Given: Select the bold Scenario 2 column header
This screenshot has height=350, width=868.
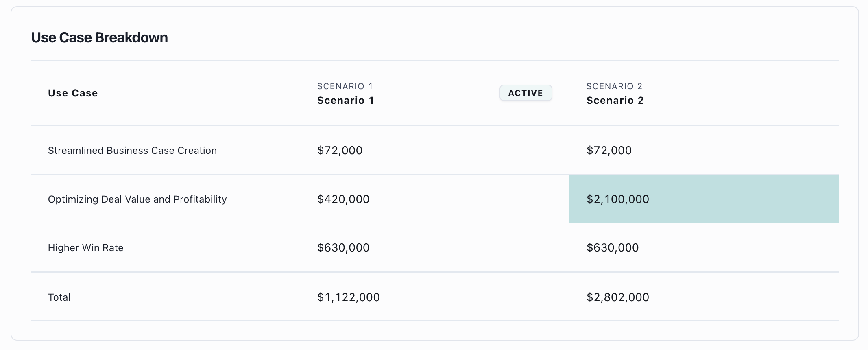Looking at the screenshot, I should [x=615, y=101].
